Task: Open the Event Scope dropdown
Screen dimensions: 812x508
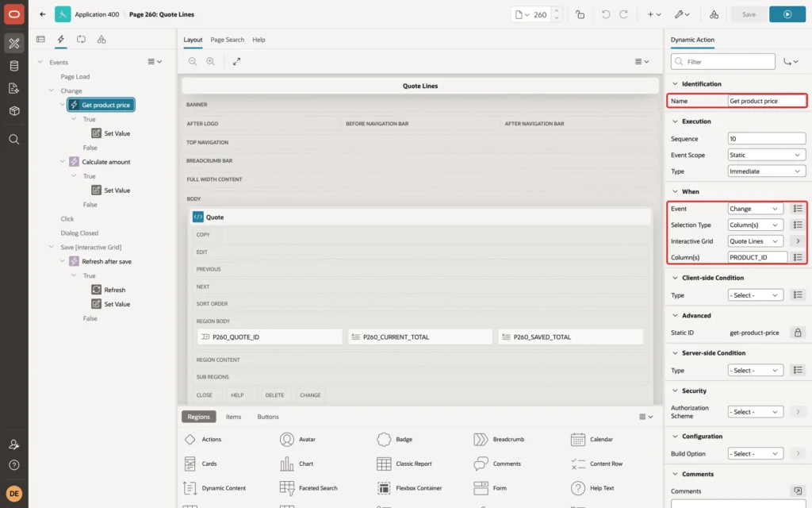Action: tap(766, 155)
